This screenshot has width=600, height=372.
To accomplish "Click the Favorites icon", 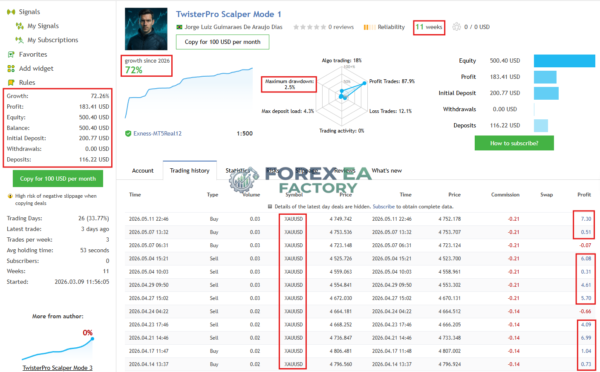I will 11,54.
